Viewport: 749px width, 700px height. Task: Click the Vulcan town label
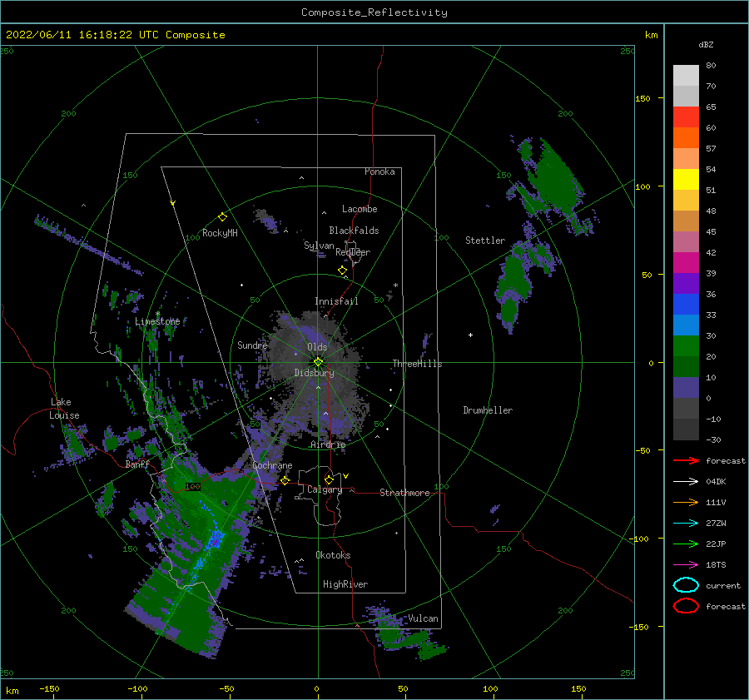(x=424, y=618)
